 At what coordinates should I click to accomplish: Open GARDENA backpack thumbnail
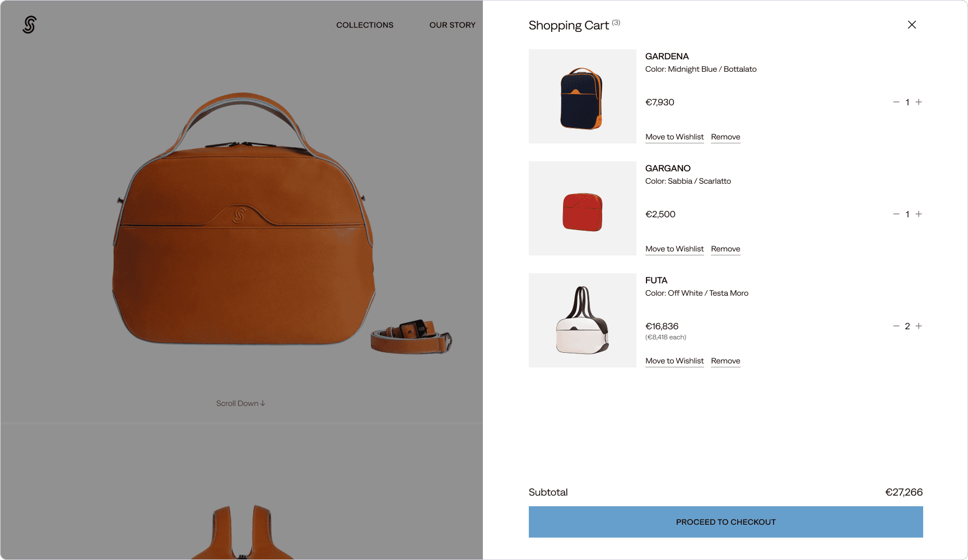(583, 96)
